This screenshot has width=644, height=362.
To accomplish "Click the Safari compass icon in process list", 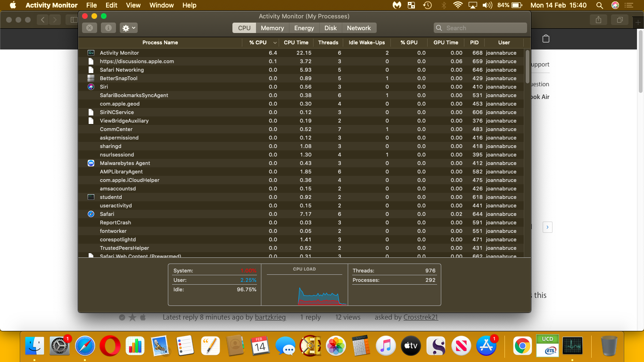I will tap(91, 214).
